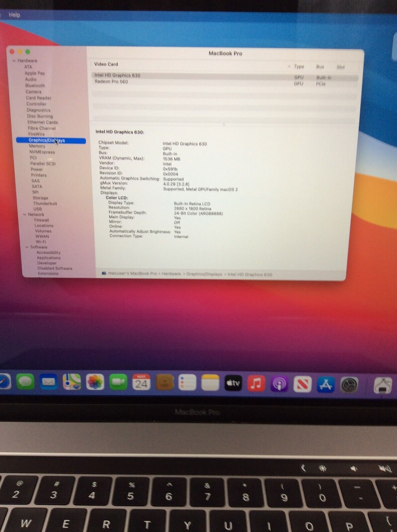Select Audio in sidebar

pyautogui.click(x=31, y=79)
